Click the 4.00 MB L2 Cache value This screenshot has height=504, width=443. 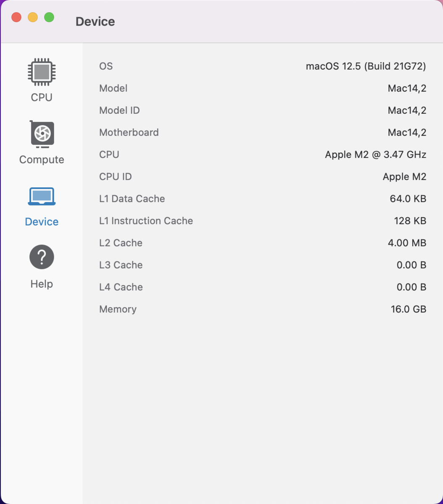pos(407,243)
